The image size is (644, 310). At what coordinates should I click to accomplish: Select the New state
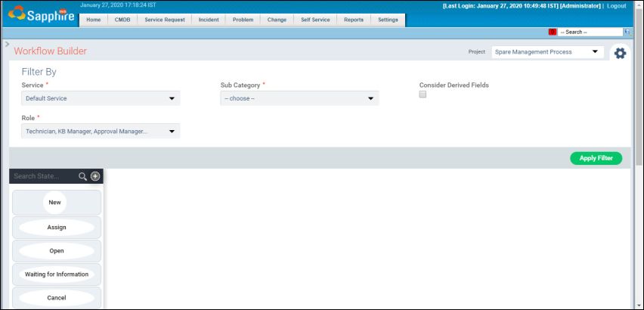(x=57, y=203)
